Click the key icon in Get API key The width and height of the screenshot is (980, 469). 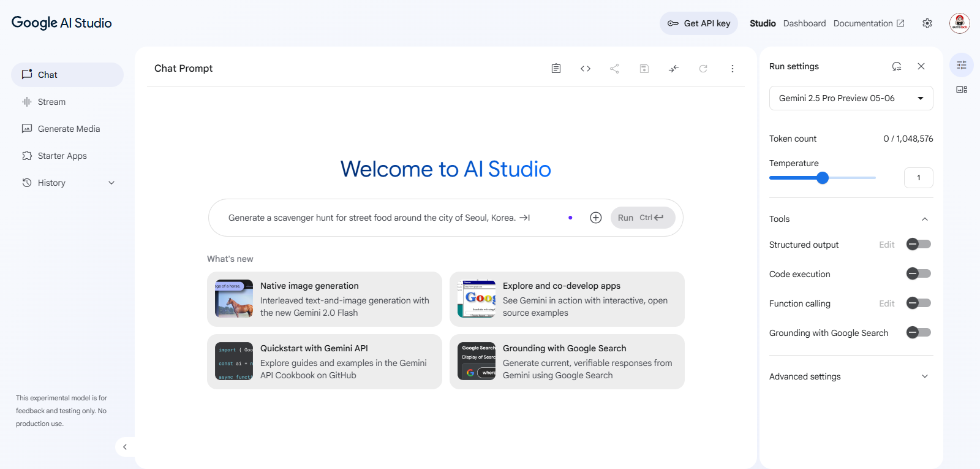[x=673, y=23]
